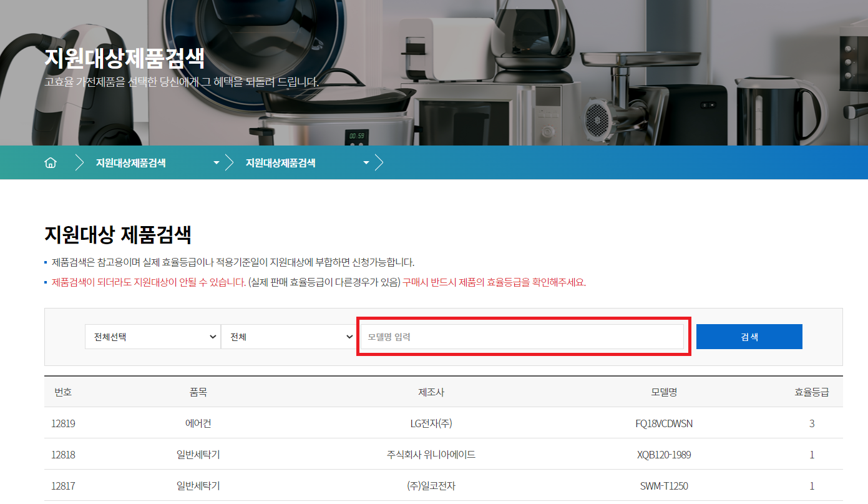This screenshot has height=504, width=868.
Task: Open the first breadcrumb dropdown arrow
Action: pos(216,162)
